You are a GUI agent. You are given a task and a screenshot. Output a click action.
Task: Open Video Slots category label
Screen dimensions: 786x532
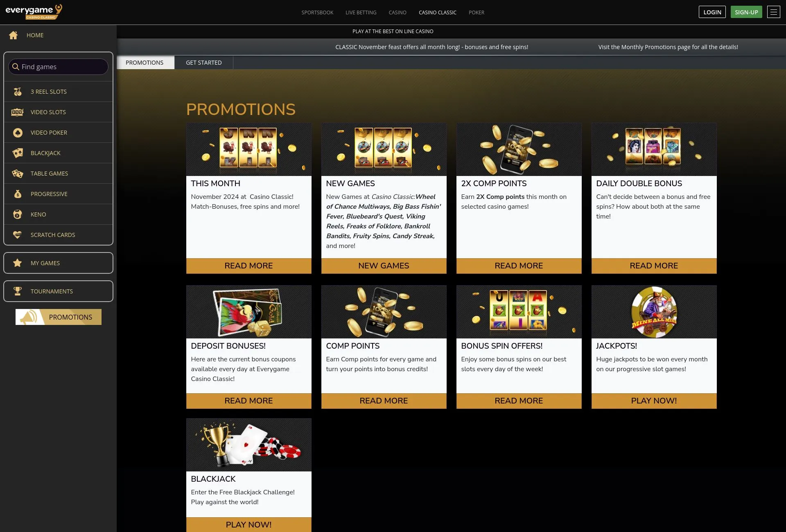pyautogui.click(x=48, y=112)
